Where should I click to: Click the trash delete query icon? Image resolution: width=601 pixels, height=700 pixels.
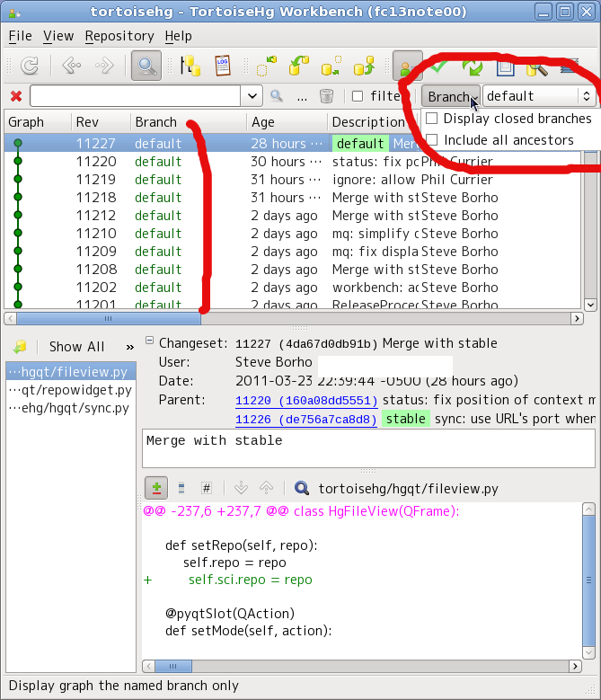tap(327, 96)
